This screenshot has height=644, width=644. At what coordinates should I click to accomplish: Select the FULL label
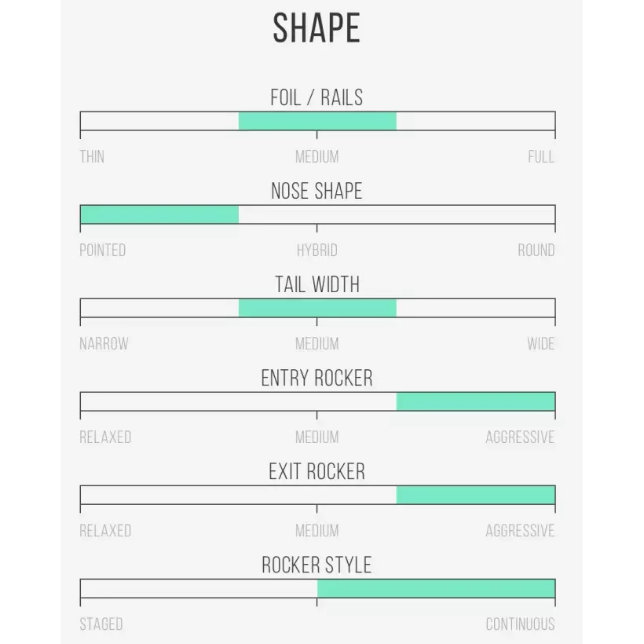point(541,157)
